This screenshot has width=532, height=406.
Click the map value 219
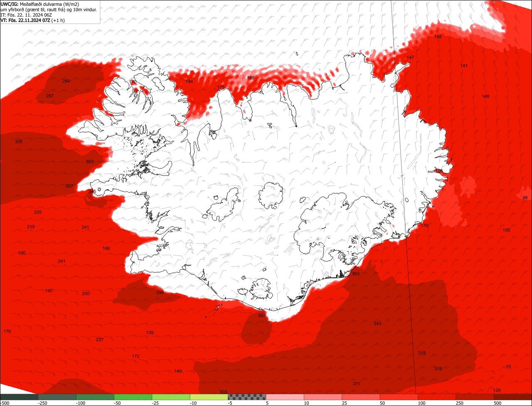coord(31,227)
